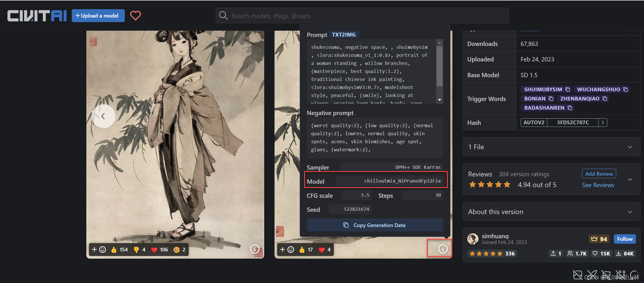Click the red heart icon in header
This screenshot has height=283, width=644.
click(135, 15)
